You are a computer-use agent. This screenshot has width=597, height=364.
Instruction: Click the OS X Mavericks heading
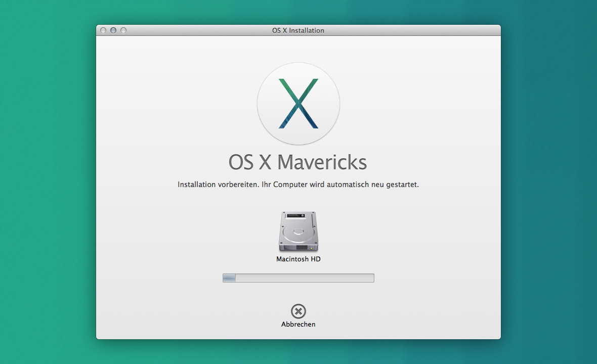[x=297, y=162]
